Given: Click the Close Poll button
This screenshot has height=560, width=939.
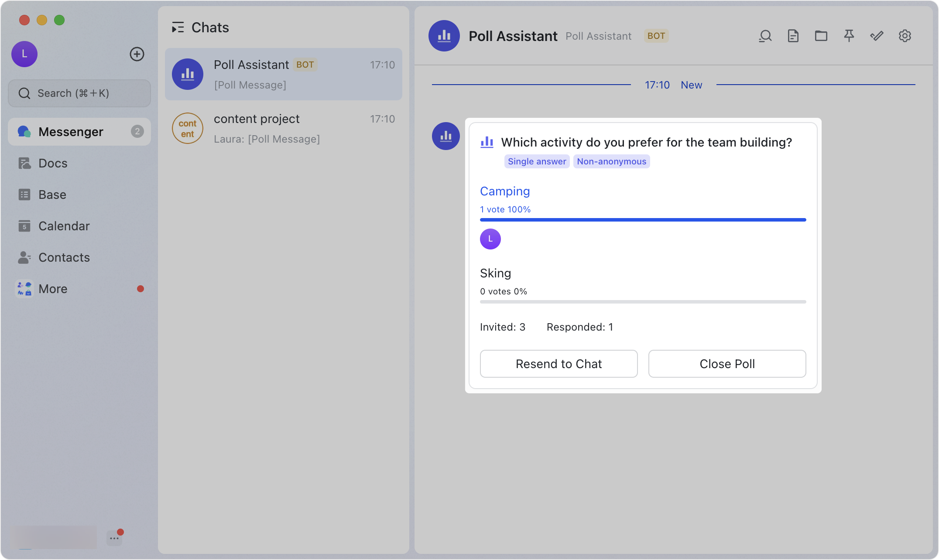Looking at the screenshot, I should (x=727, y=364).
